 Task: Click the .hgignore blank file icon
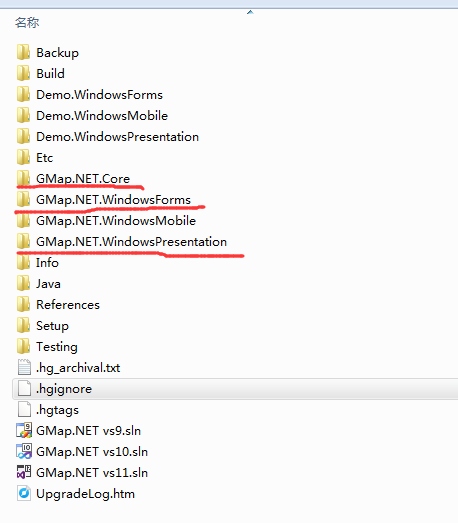pos(24,389)
